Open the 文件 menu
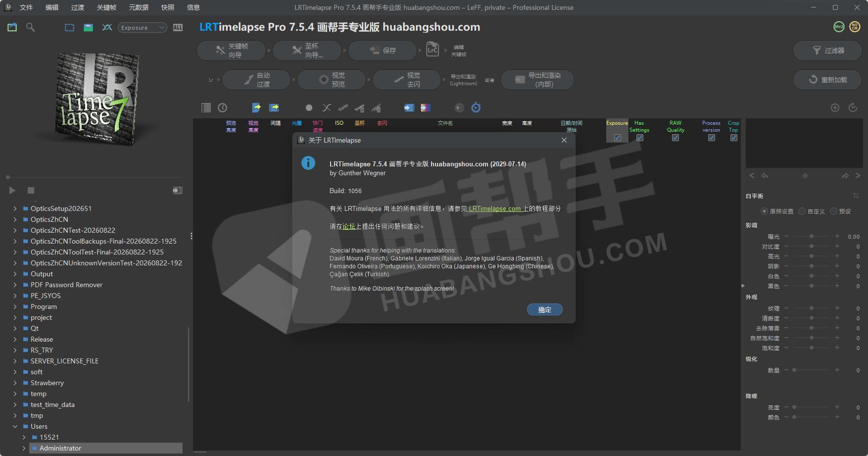 26,7
